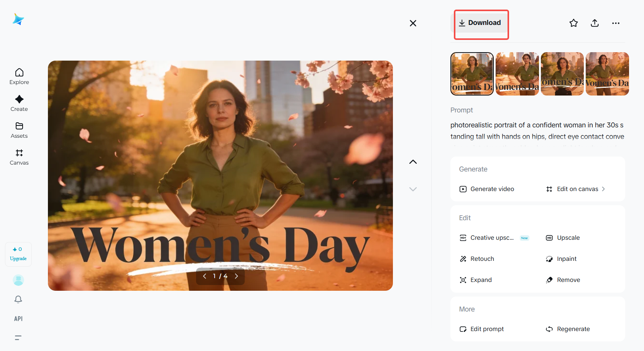Click the down chevron beside image
This screenshot has height=351, width=644.
tap(413, 189)
